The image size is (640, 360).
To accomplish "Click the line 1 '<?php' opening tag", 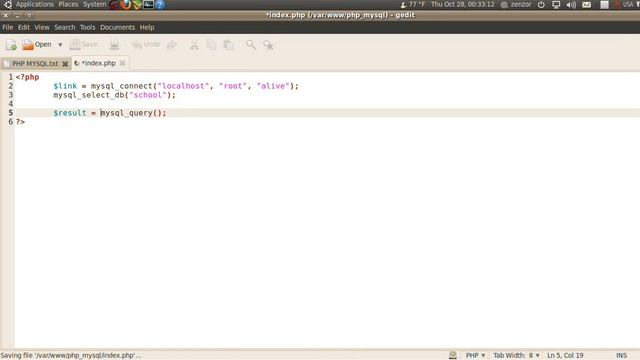I will (27, 77).
